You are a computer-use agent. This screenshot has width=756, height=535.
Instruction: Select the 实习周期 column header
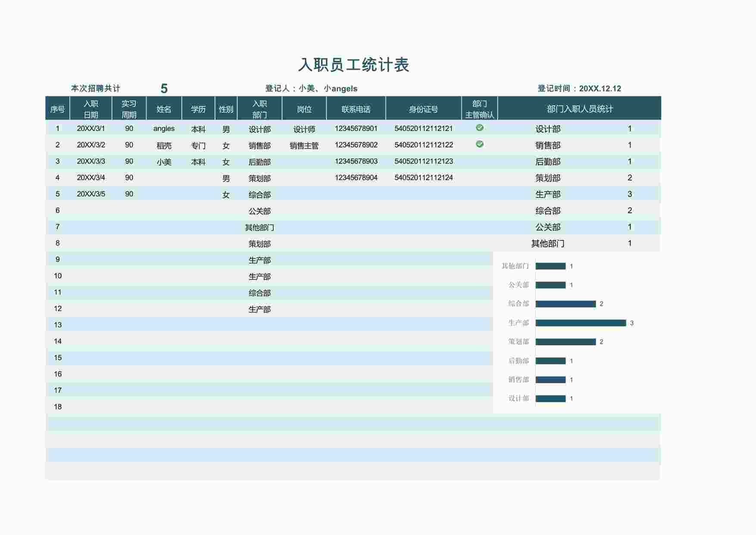click(x=129, y=109)
